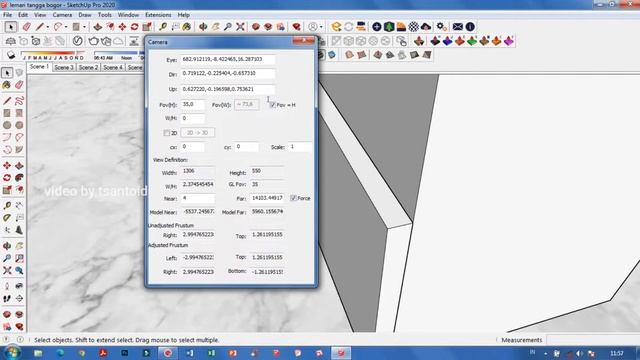Click the Up vector input field
640x360 pixels.
point(228,89)
